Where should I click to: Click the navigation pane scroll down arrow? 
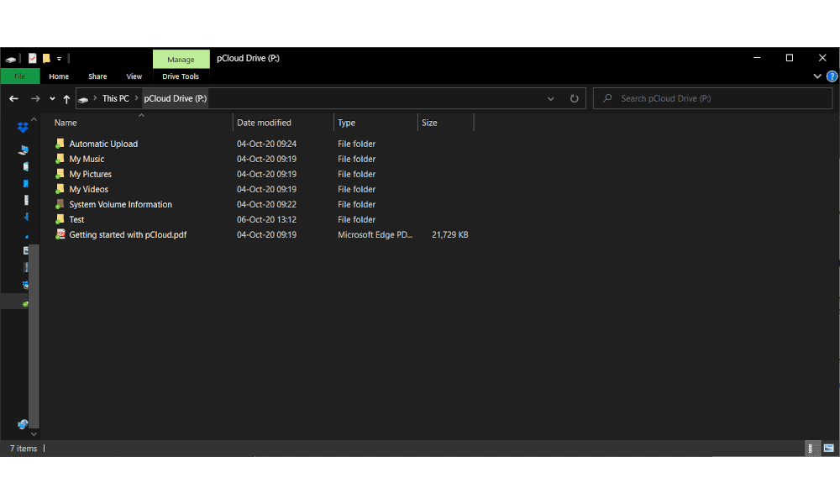pyautogui.click(x=34, y=433)
